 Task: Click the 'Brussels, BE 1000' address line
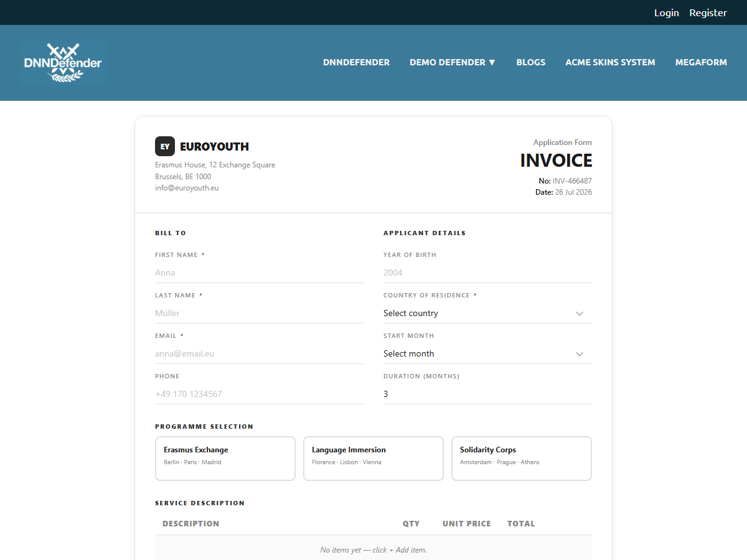183,177
